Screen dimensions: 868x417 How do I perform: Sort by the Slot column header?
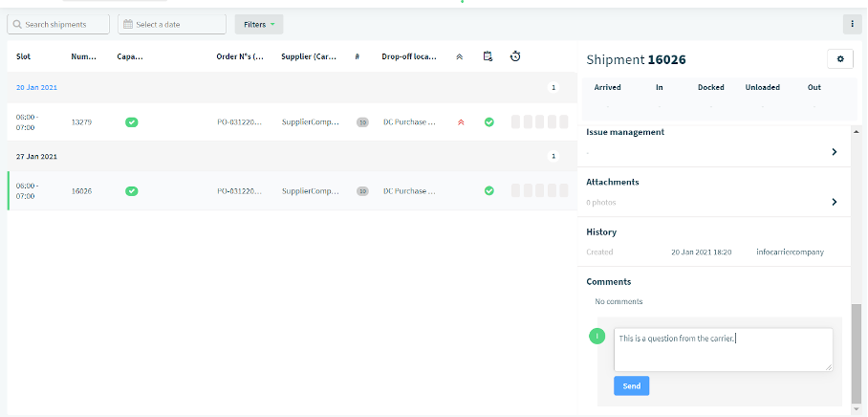(x=23, y=56)
